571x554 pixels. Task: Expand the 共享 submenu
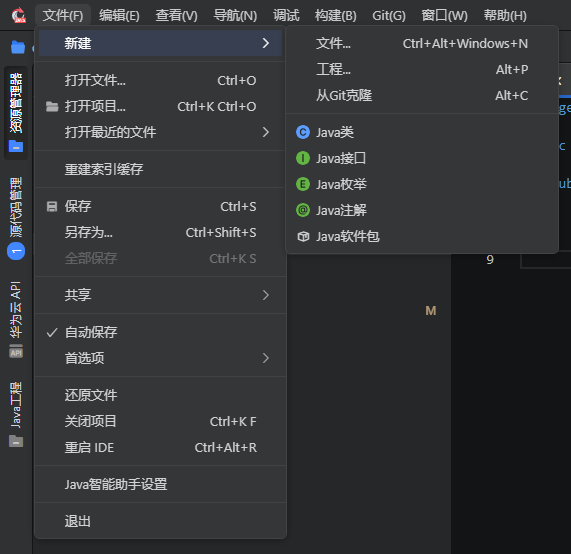161,295
